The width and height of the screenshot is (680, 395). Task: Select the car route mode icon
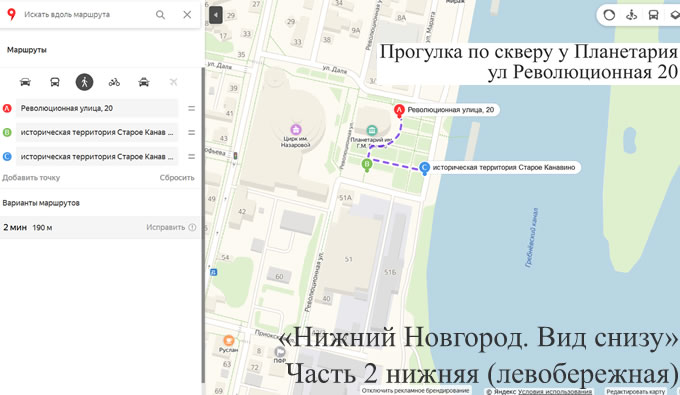(25, 82)
